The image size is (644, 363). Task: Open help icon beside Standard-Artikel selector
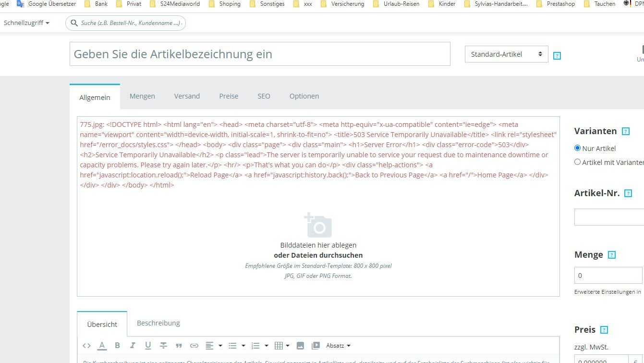(x=557, y=56)
